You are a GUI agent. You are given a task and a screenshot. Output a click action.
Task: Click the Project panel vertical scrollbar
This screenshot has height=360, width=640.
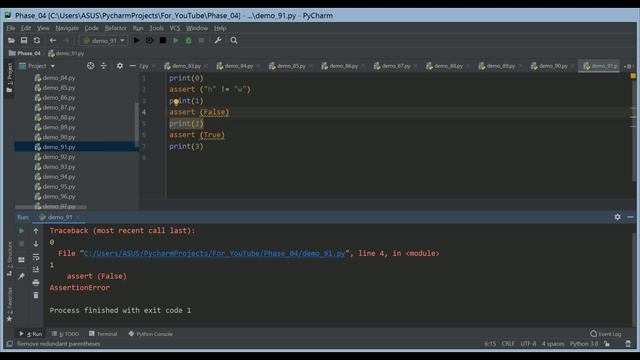tap(136, 124)
